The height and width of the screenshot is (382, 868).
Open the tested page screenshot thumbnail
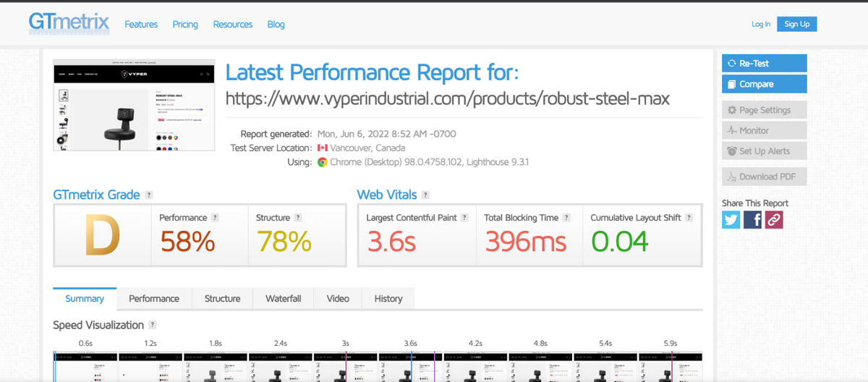134,105
